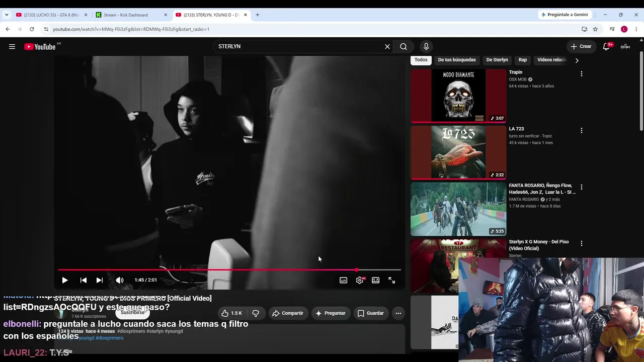Close the STERLYN, YOUNG D tab
This screenshot has width=644, height=362.
tap(246, 15)
